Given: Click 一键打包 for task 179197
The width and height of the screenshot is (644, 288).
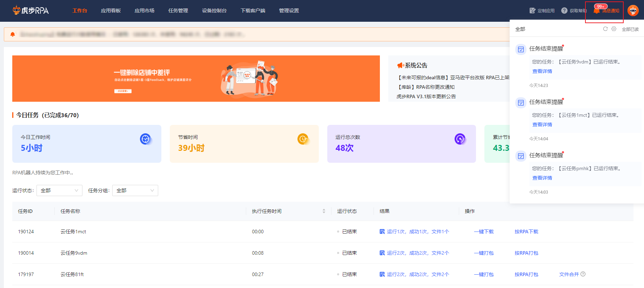Looking at the screenshot, I should [x=484, y=274].
